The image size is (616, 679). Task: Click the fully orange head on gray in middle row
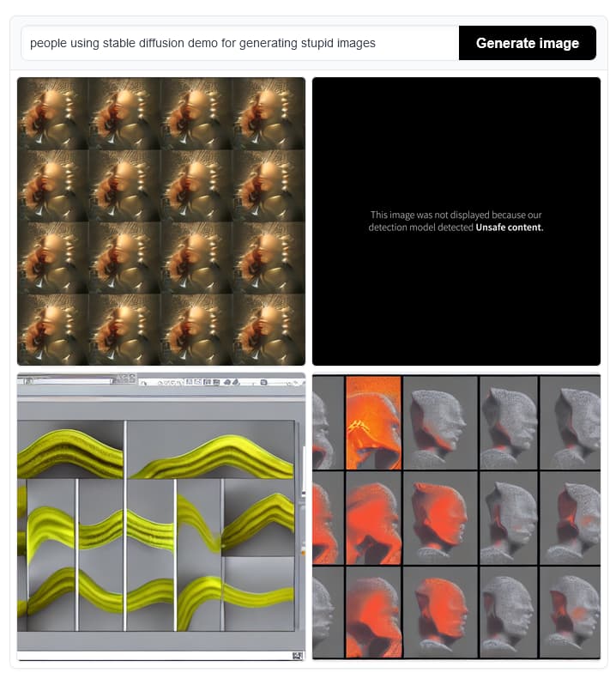(x=440, y=518)
